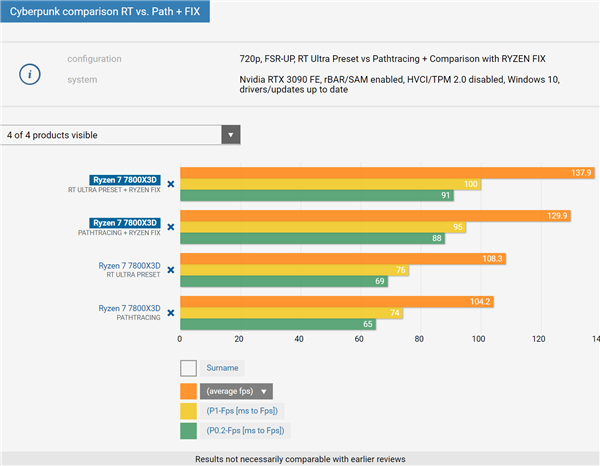Select the Cyberpunk comparison RT vs. Path tab
600x466 pixels.
(x=105, y=13)
